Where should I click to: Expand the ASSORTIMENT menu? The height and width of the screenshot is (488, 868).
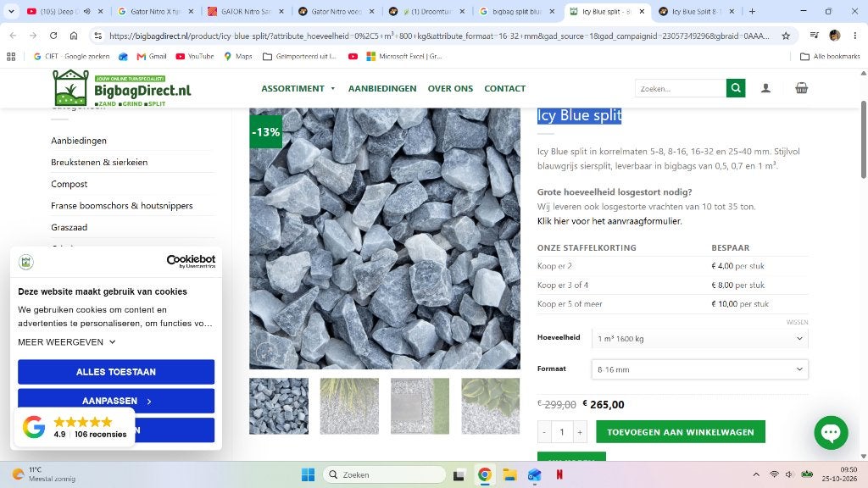(x=298, y=88)
